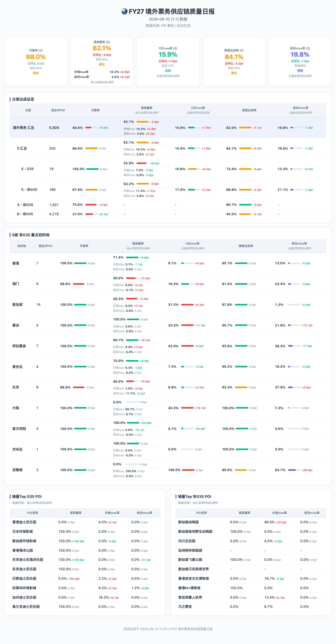Viewport: 336px width, 644px height.
Task: Select the B - 非G35 tier row
Action: pos(168,214)
